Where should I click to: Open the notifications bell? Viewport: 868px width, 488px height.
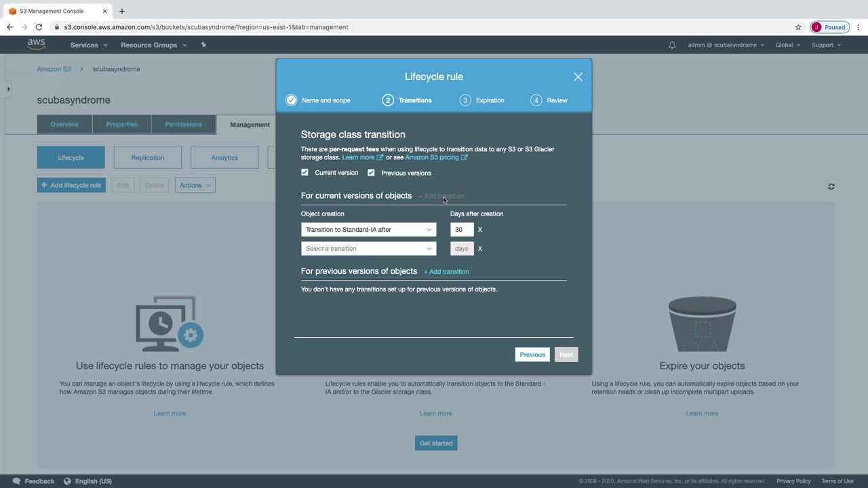click(672, 45)
